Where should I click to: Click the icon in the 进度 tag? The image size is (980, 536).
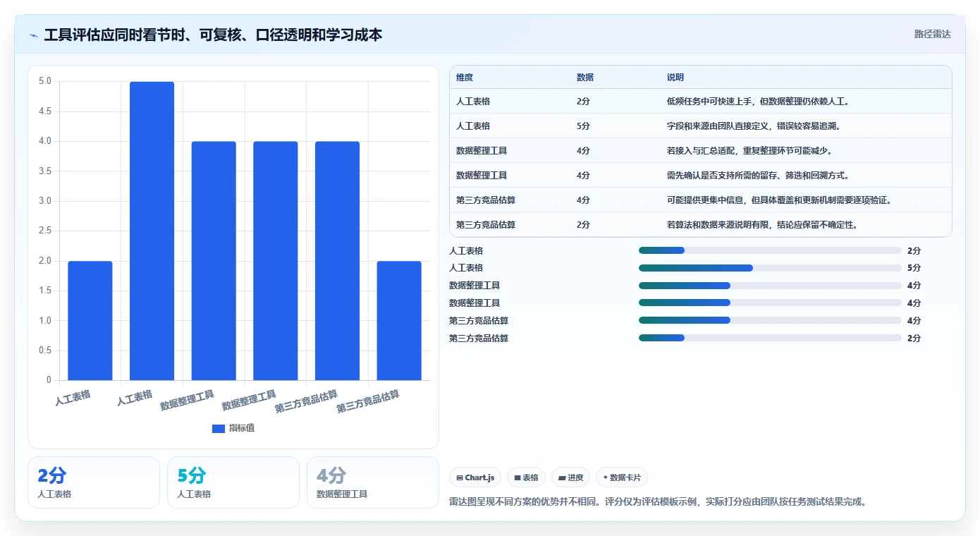pyautogui.click(x=562, y=477)
